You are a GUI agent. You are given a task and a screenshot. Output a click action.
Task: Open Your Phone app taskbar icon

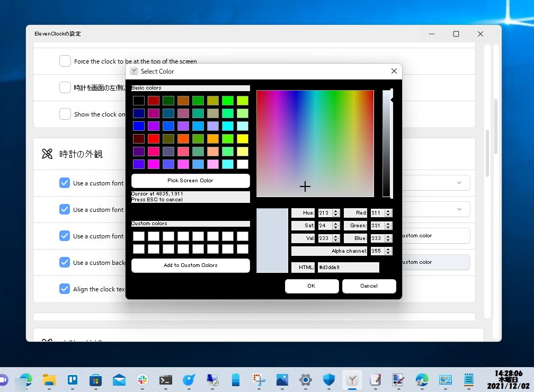click(236, 379)
